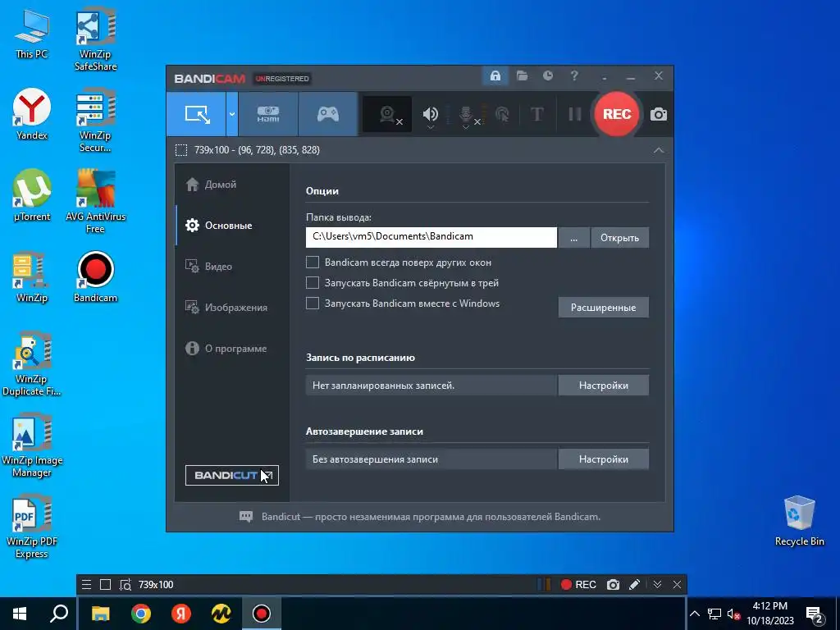Switch to HDMI device recording mode
840x630 pixels.
click(268, 114)
